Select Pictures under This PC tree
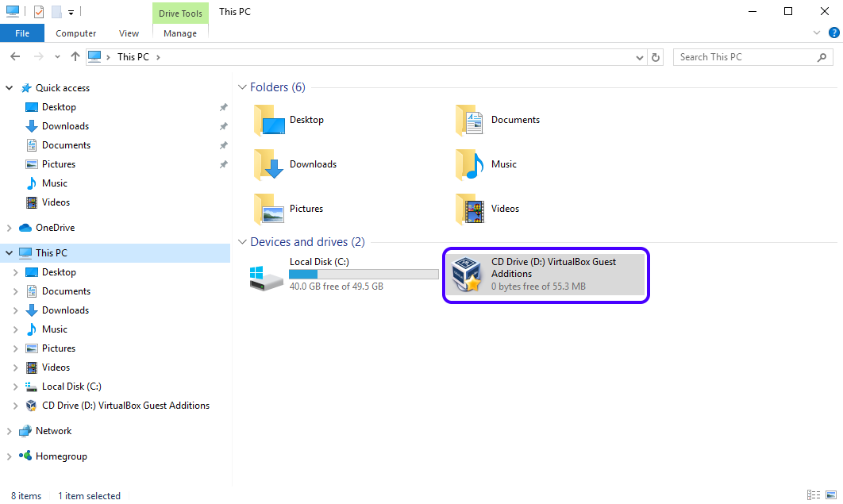Image resolution: width=843 pixels, height=504 pixels. click(59, 348)
